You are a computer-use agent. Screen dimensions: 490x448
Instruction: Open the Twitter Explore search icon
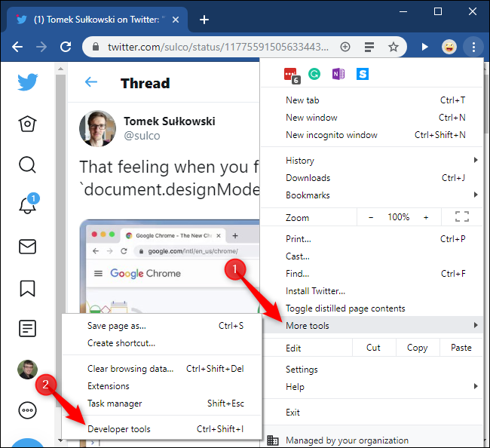[27, 164]
